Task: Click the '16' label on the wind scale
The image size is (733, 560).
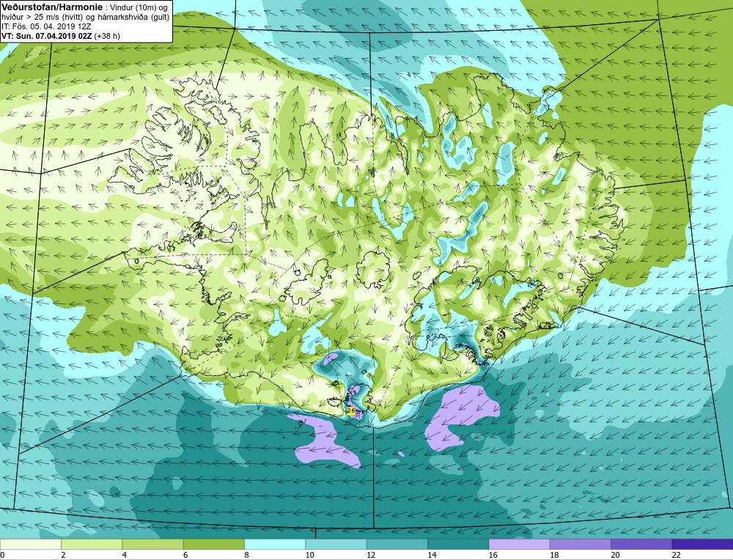Action: 493,555
